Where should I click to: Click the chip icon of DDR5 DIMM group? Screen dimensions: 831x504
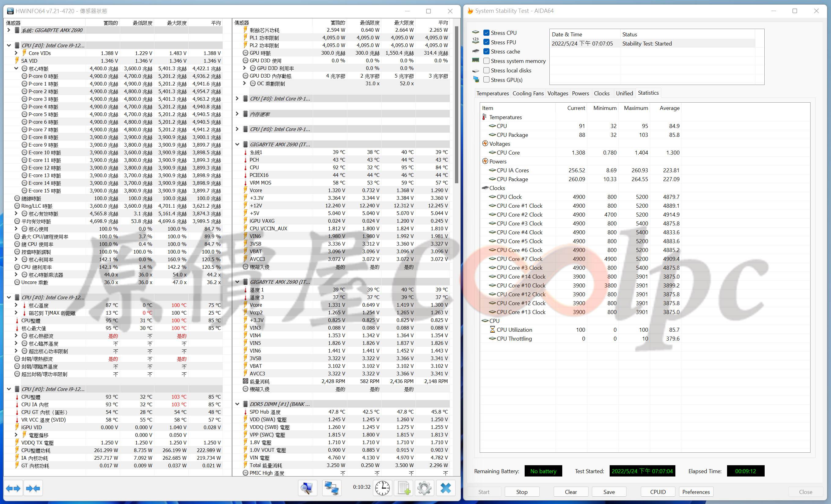coord(246,404)
